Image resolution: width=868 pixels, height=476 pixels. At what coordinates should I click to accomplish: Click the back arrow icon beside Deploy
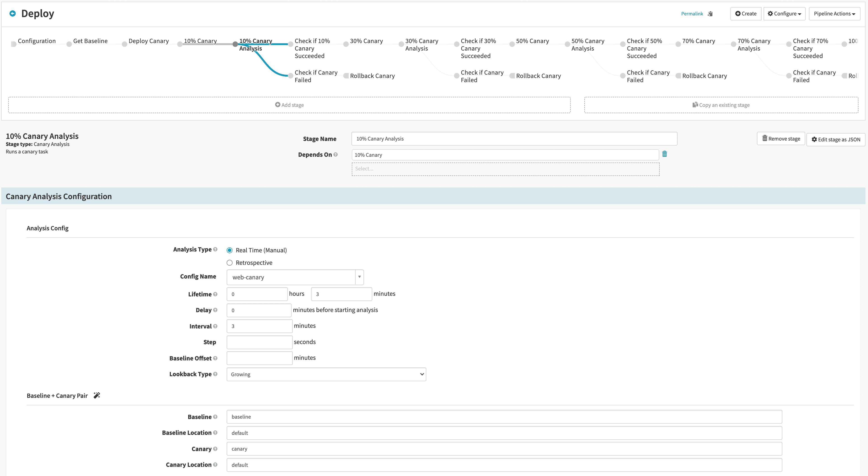12,14
